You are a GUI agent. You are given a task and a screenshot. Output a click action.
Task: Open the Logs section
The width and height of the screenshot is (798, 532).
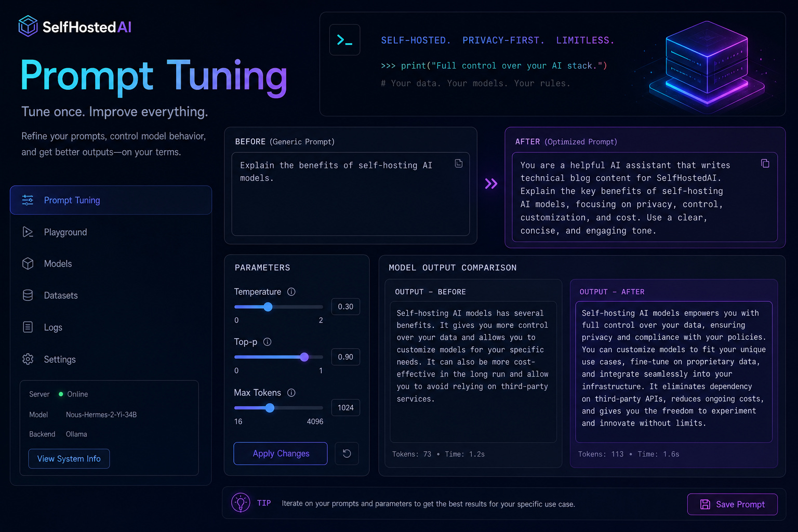111,327
